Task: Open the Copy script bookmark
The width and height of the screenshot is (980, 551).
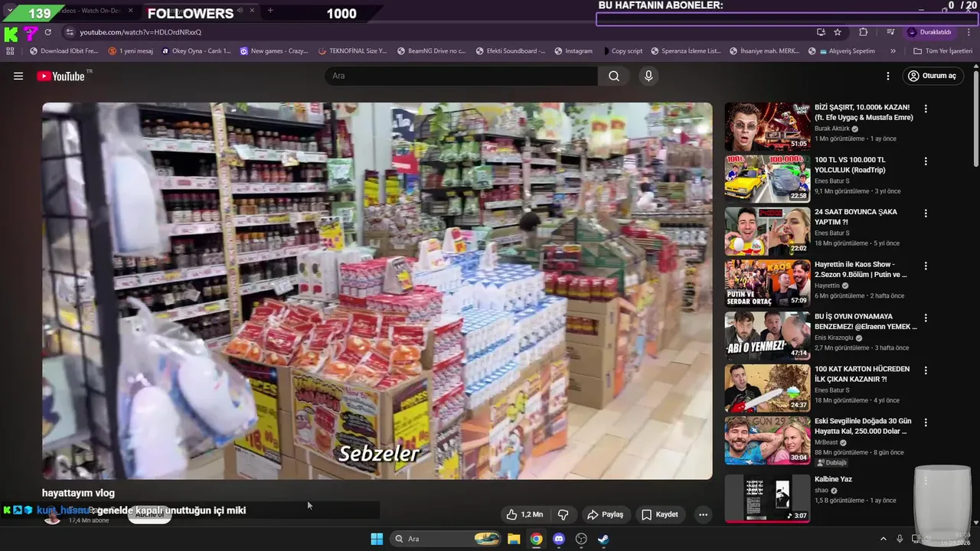Action: pos(622,51)
